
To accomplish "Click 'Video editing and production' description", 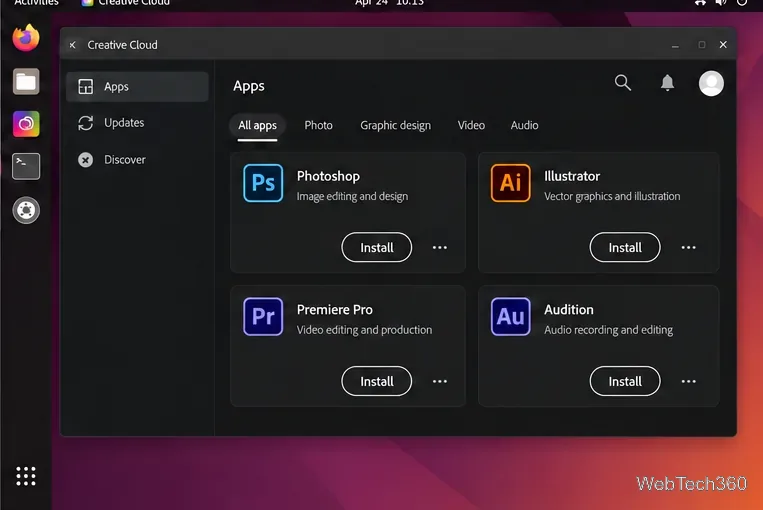I will tap(364, 329).
